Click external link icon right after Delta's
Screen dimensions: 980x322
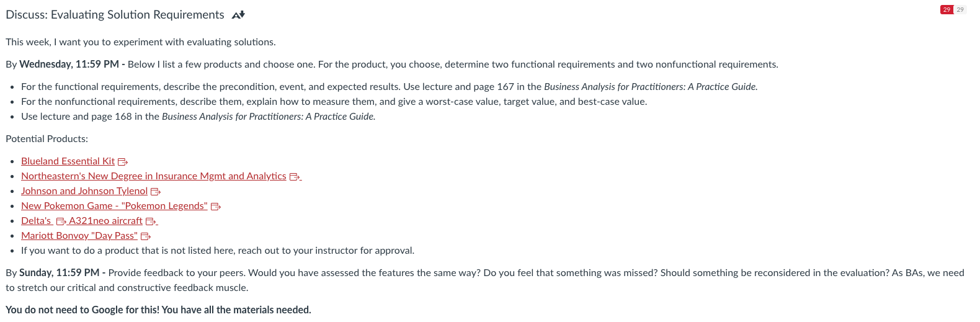(x=61, y=221)
